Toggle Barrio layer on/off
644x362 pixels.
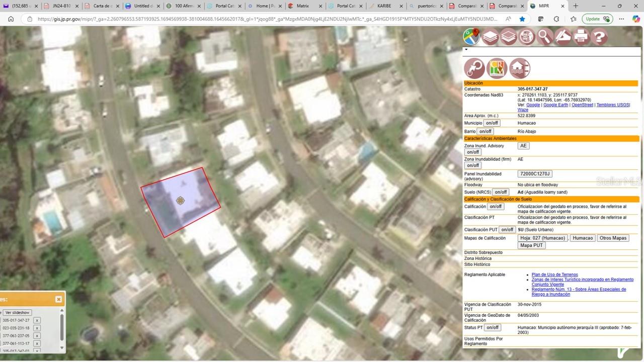[x=485, y=132]
